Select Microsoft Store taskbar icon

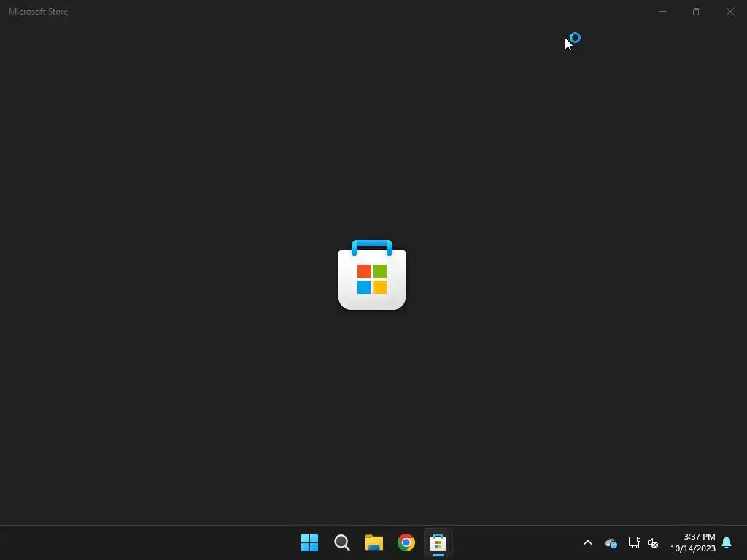tap(438, 542)
